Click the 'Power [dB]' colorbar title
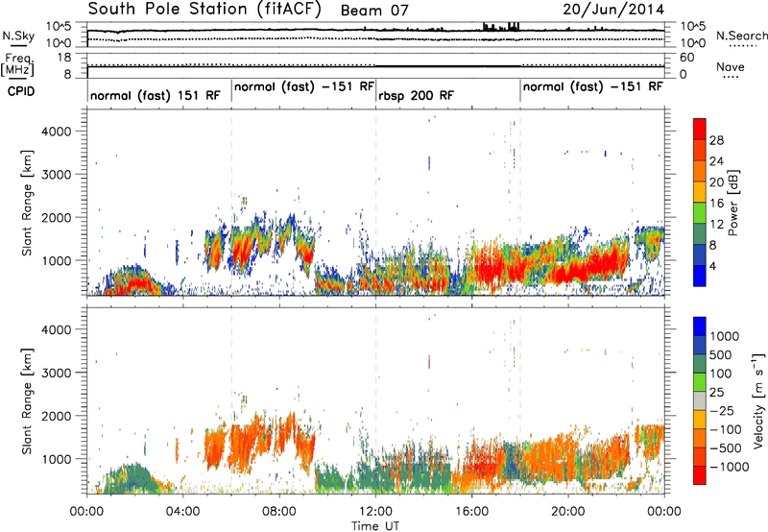The image size is (768, 532). coord(732,203)
